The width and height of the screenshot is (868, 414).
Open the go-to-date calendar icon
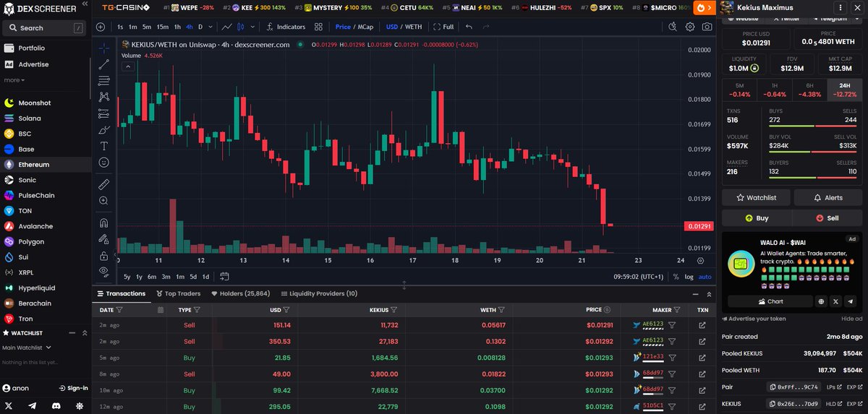[225, 276]
